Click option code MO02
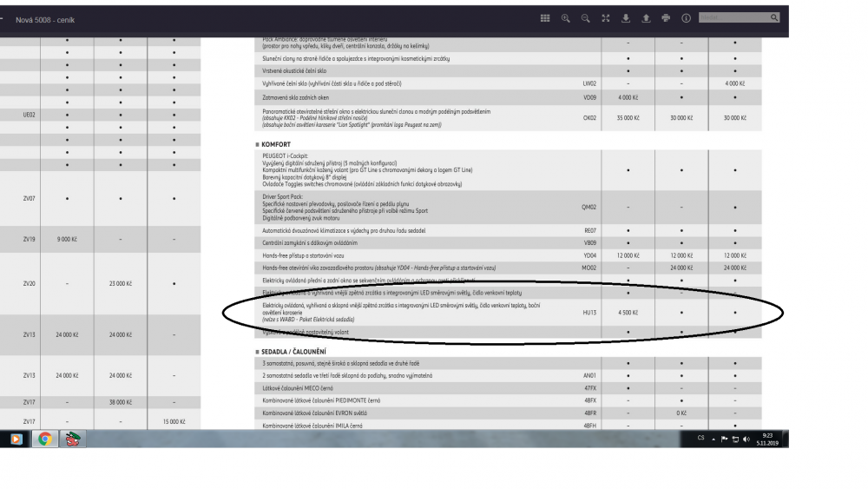 click(x=589, y=268)
